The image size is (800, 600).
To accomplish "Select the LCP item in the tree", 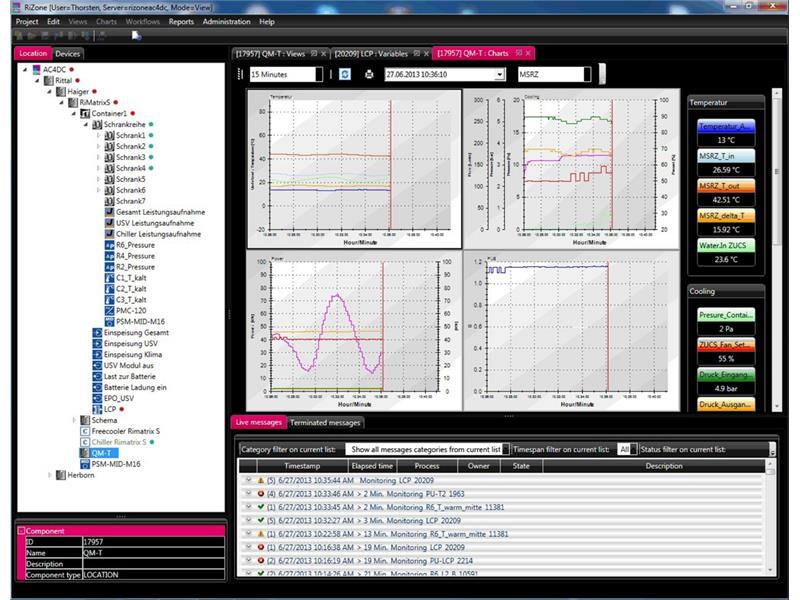I will [110, 409].
